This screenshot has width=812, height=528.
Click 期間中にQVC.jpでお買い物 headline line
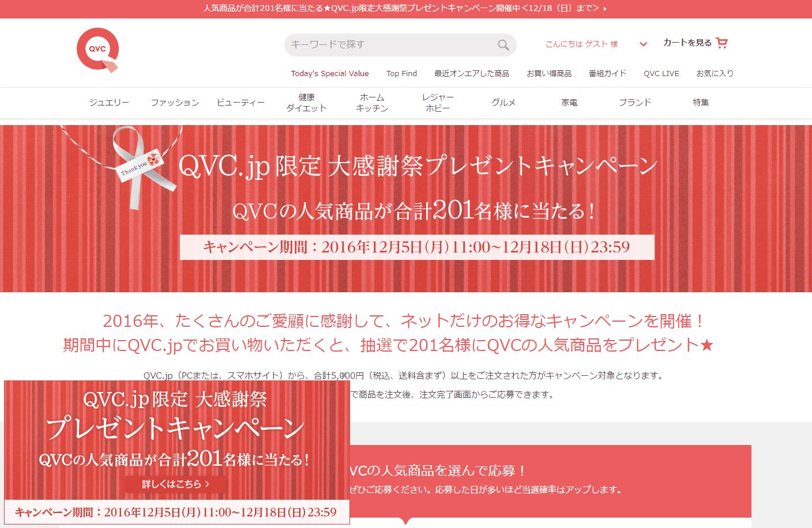point(388,345)
